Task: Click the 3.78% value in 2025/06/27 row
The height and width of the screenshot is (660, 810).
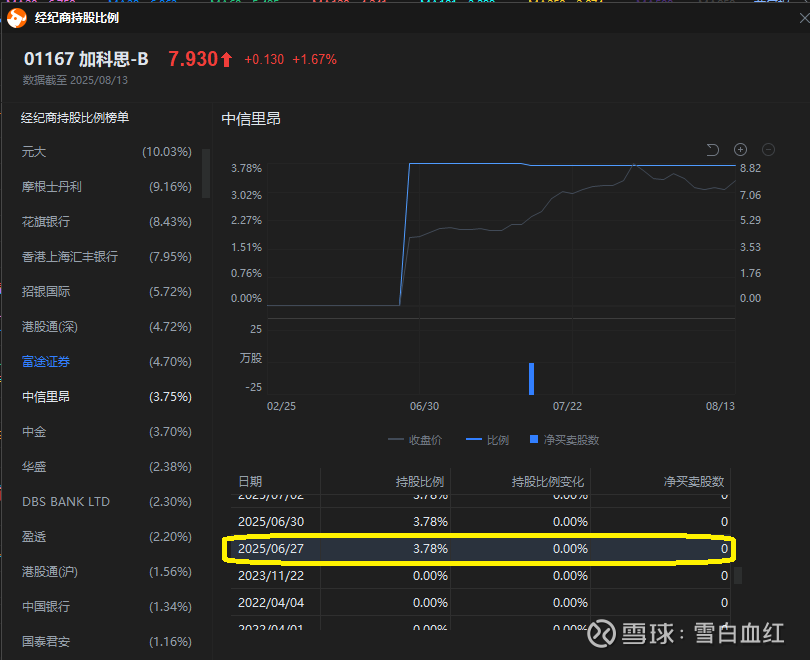Action: pos(430,548)
